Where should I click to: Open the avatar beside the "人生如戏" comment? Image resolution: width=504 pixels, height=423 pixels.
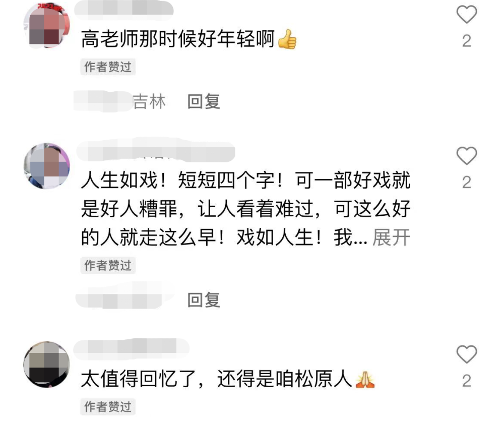(x=47, y=166)
